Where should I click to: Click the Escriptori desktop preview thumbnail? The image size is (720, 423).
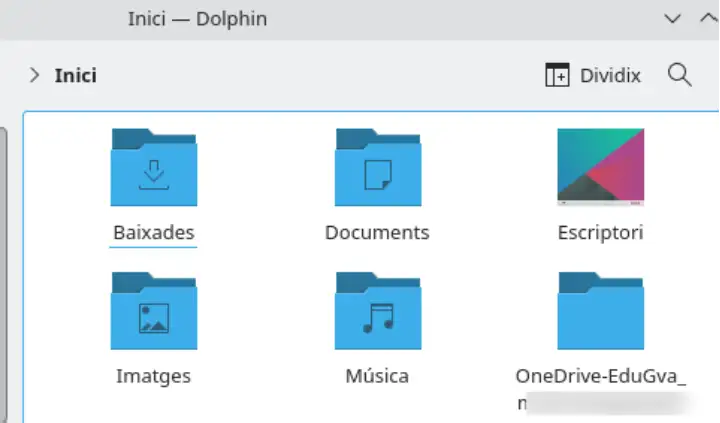click(x=600, y=167)
